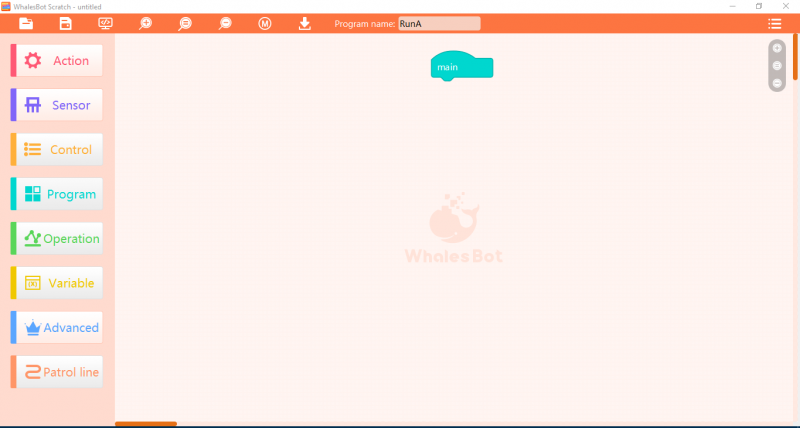Open code view with the monitor icon
The image size is (800, 428).
click(x=106, y=23)
